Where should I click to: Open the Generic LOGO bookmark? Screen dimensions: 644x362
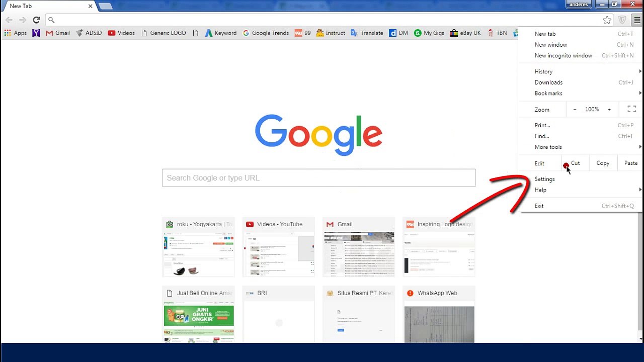coord(163,33)
